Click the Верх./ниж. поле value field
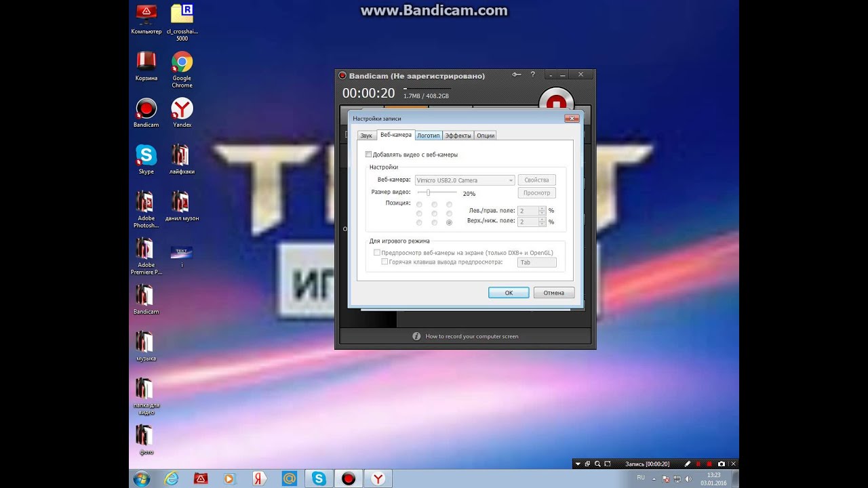Viewport: 868px width, 488px height. 528,222
